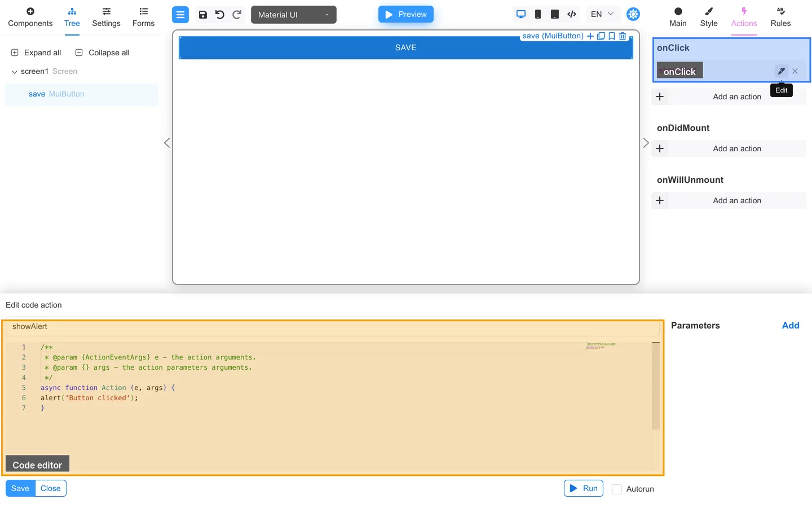Clone the save MuiButton component
The image size is (812, 508).
(x=601, y=36)
